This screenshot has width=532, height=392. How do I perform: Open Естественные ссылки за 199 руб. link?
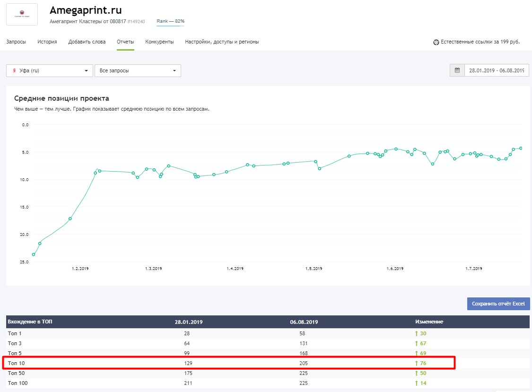(x=480, y=42)
